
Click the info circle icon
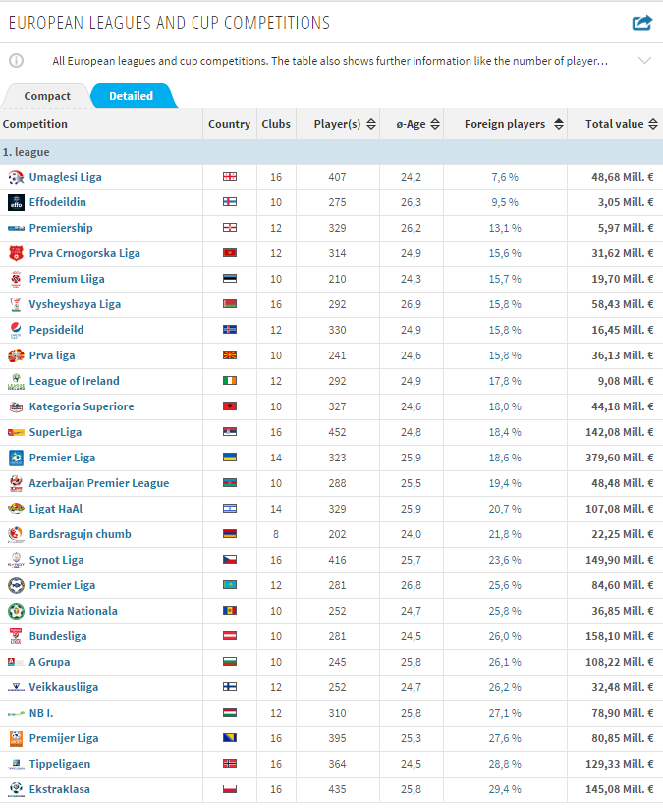(16, 61)
